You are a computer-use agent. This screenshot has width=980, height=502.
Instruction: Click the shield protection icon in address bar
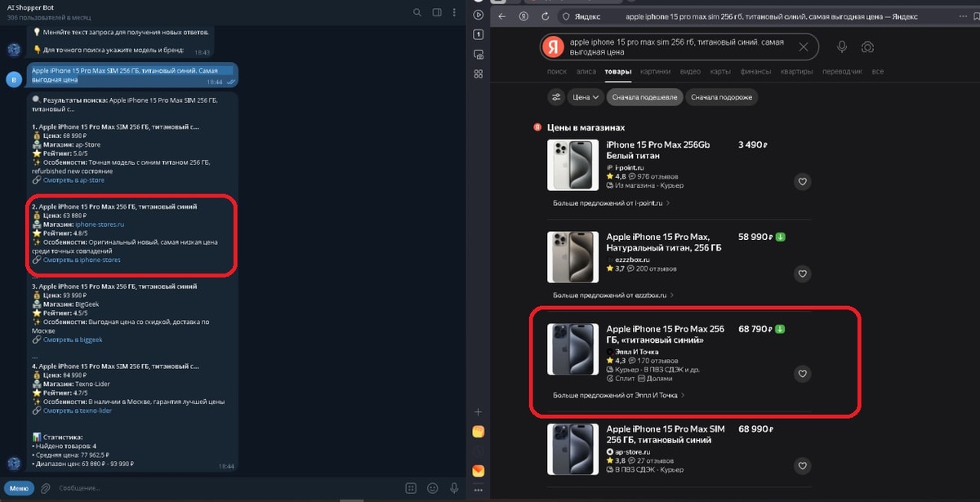click(567, 16)
